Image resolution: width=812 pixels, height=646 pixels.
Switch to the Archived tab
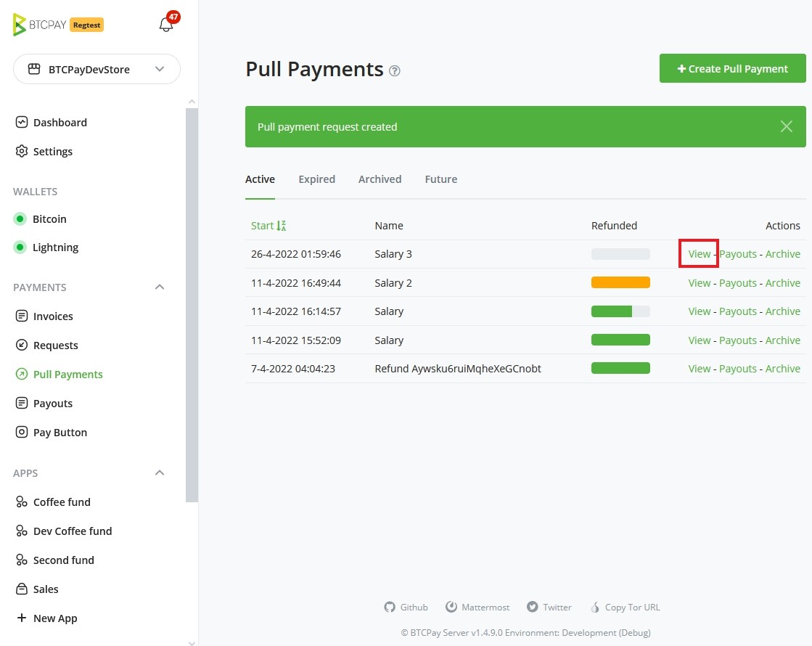(x=380, y=179)
